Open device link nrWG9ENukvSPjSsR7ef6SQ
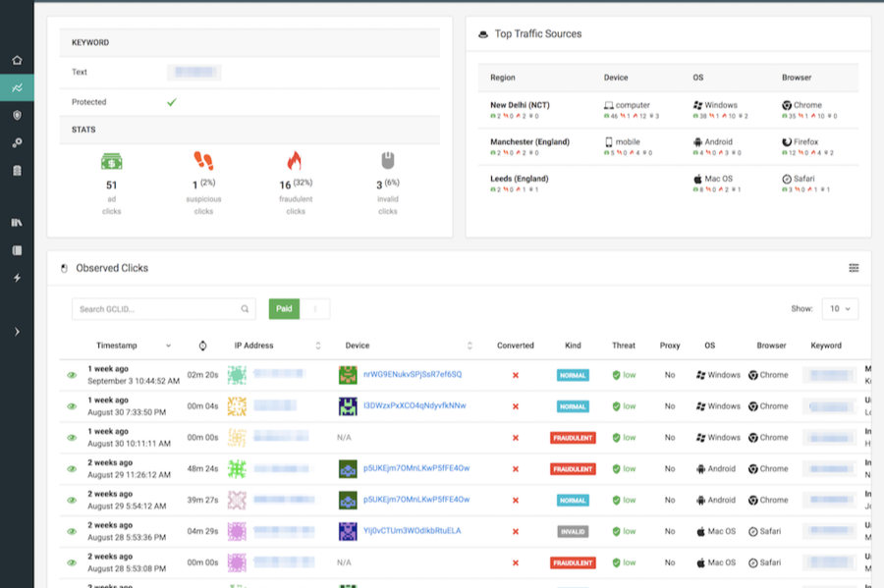The image size is (884, 588). point(412,375)
